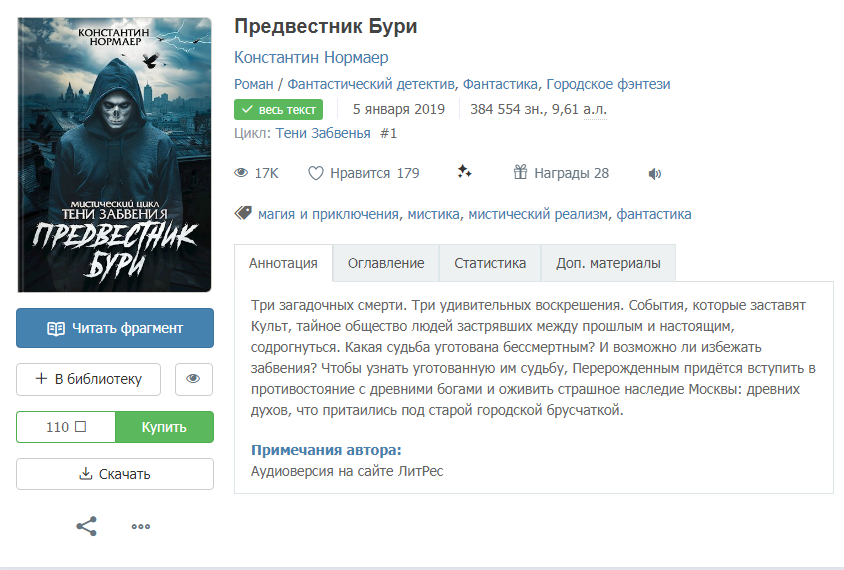Click the tag icon before the tags

coord(243,213)
